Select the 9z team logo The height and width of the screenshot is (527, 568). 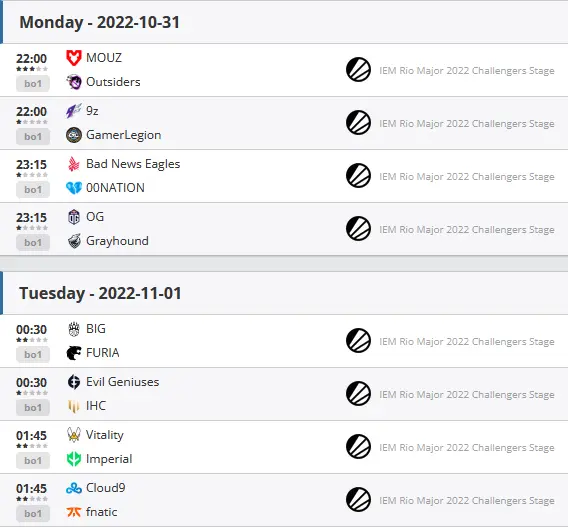click(74, 111)
